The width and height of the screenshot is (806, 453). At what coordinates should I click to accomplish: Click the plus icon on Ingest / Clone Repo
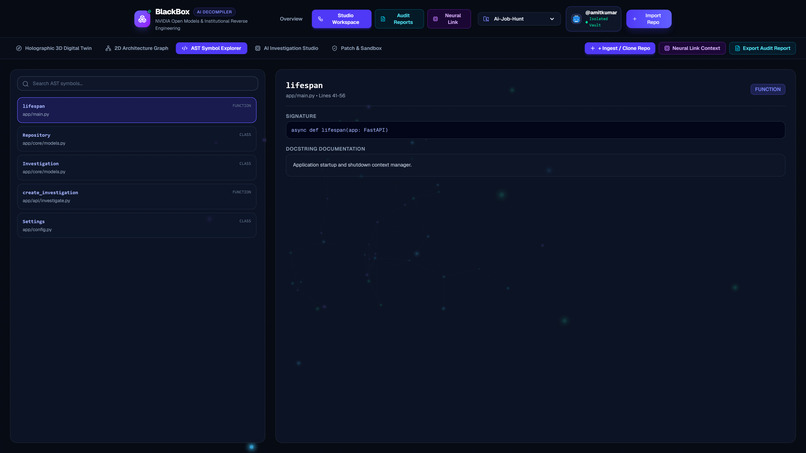[593, 48]
